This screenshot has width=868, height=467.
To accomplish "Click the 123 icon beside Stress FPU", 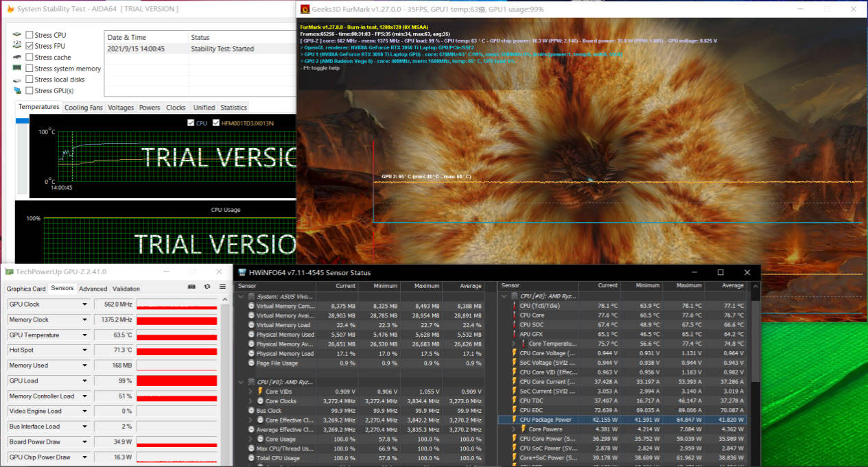I will point(17,46).
